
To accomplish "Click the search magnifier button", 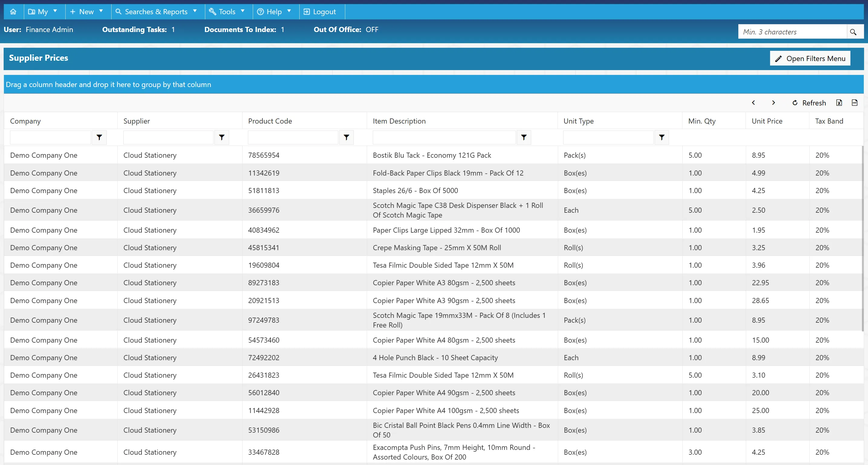I will 853,32.
